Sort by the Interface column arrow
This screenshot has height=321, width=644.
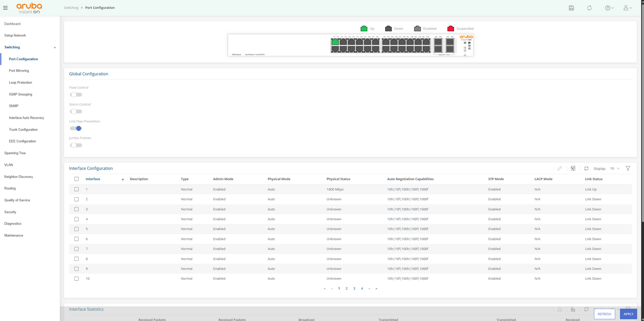pyautogui.click(x=123, y=179)
